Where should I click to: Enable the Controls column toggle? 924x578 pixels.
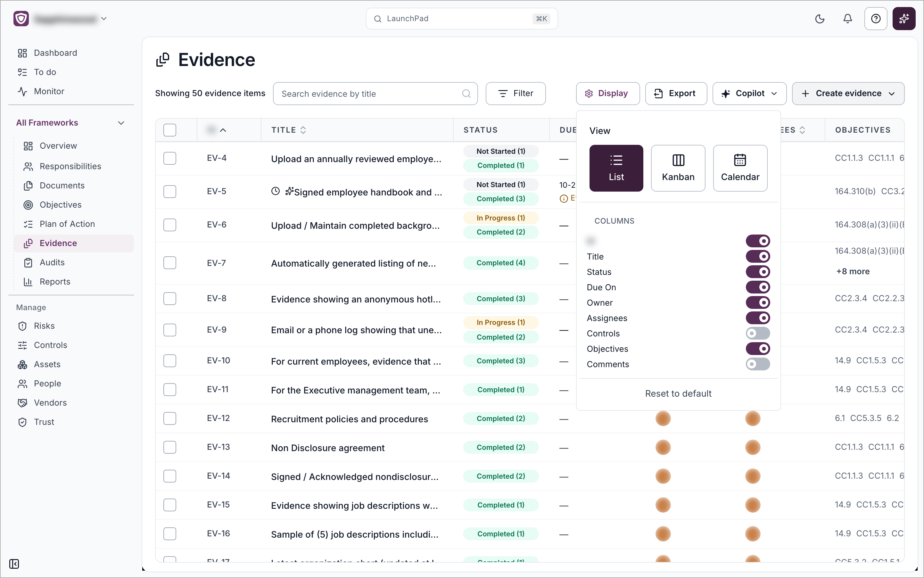point(758,333)
